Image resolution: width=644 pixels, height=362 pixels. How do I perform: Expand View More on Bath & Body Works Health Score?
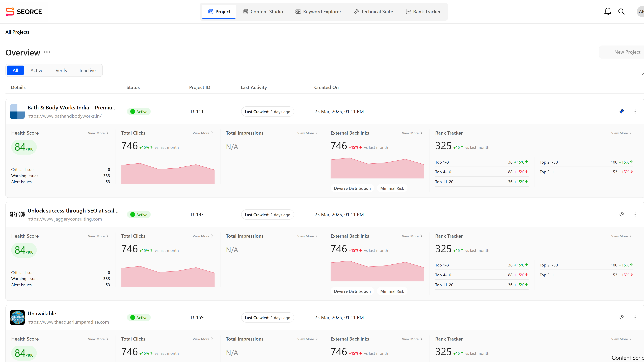point(98,133)
